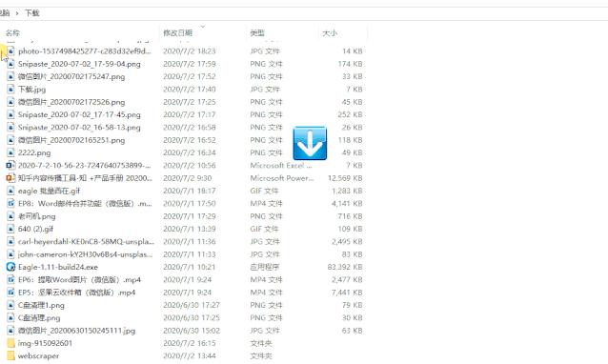608x364 pixels.
Task: Select the file name Eagle-1.11-build24.exe
Action: pyautogui.click(x=58, y=267)
